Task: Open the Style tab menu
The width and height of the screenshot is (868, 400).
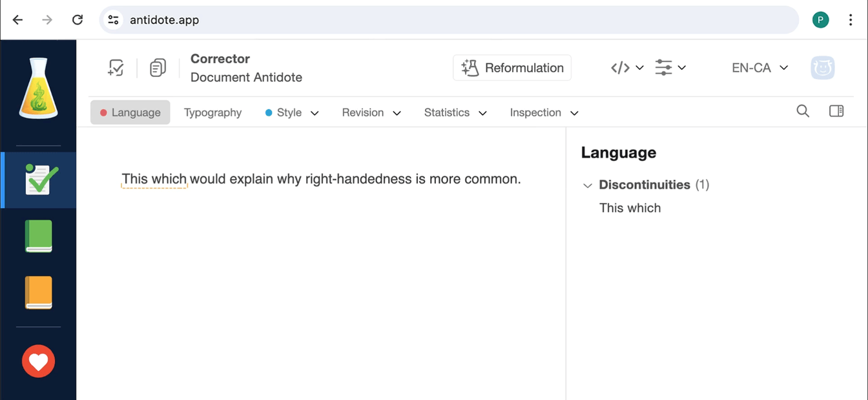Action: [292, 112]
